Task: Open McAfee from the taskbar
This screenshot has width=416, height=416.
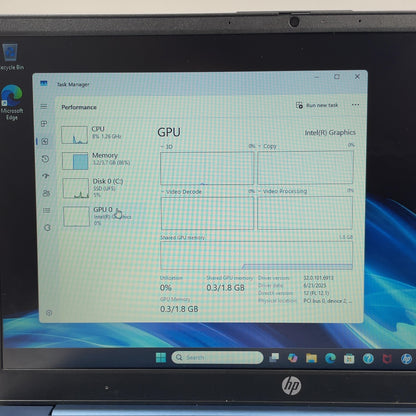Action: [x=387, y=359]
